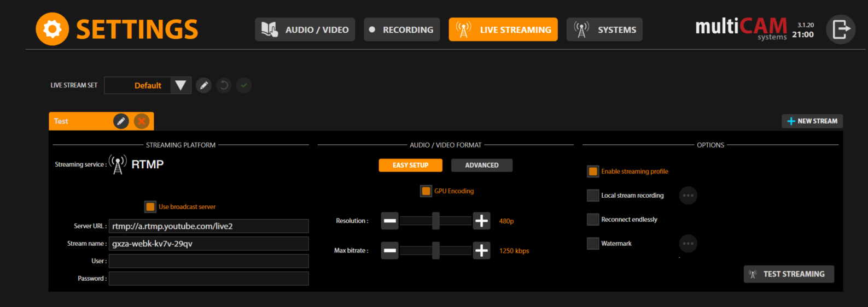The height and width of the screenshot is (307, 868).
Task: Adjust the Resolution slider handle
Action: point(436,221)
